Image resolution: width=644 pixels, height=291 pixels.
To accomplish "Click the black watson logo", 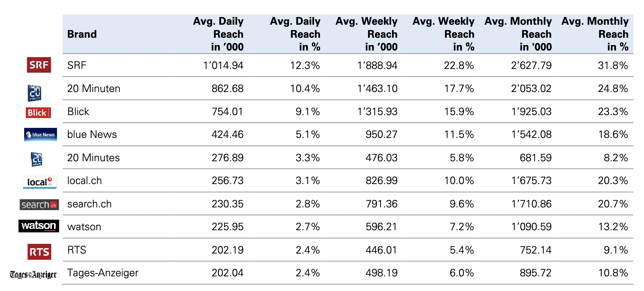I will pos(39,226).
